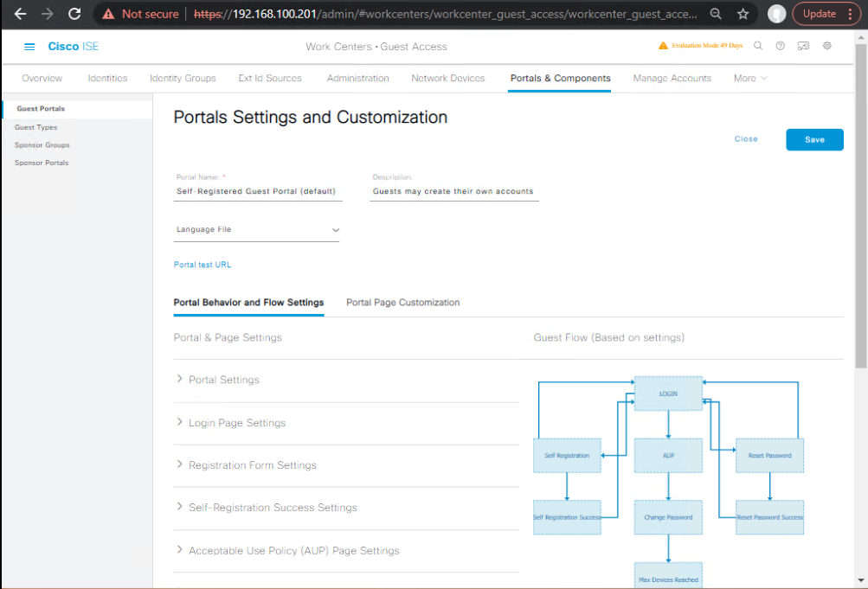Image resolution: width=868 pixels, height=589 pixels.
Task: Bookmark the page with the star icon
Action: pyautogui.click(x=743, y=14)
